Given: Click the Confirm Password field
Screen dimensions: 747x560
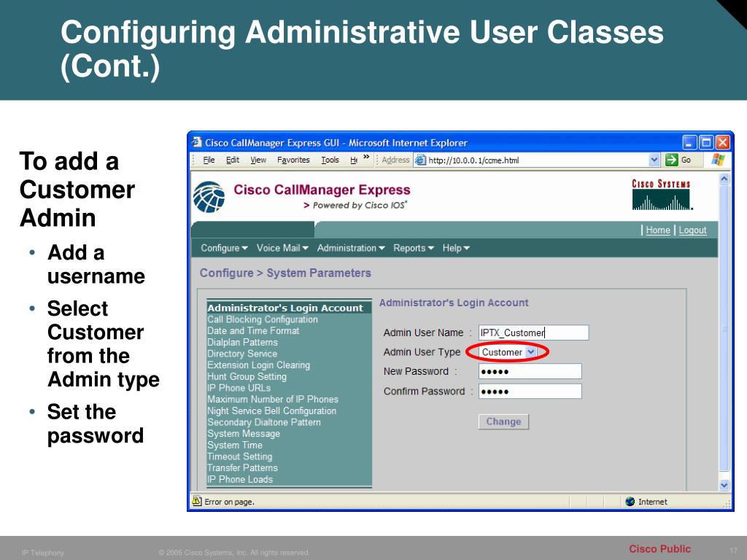Looking at the screenshot, I should coord(530,392).
